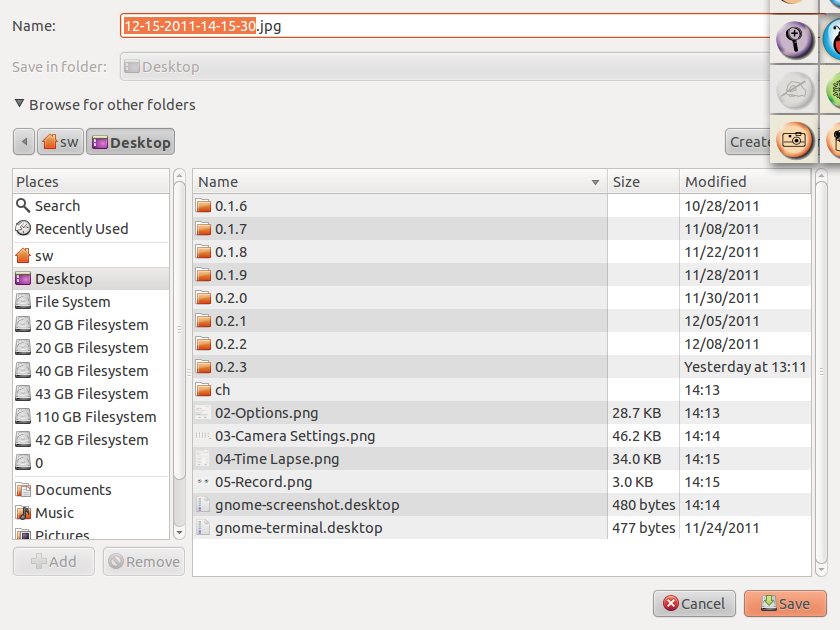Viewport: 840px width, 630px height.
Task: Open Pictures bookmark in Places
Action: pyautogui.click(x=91, y=534)
